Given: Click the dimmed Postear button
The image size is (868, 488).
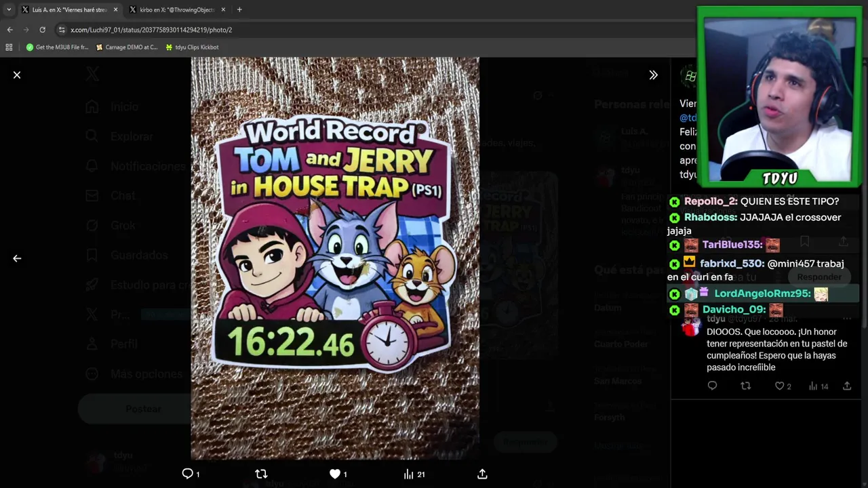Looking at the screenshot, I should click(x=134, y=409).
